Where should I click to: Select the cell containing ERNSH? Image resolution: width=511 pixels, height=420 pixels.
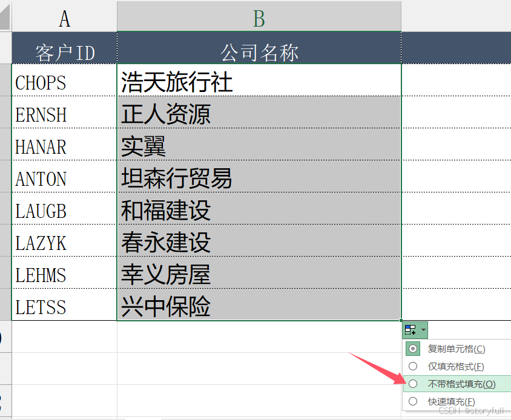tap(64, 112)
